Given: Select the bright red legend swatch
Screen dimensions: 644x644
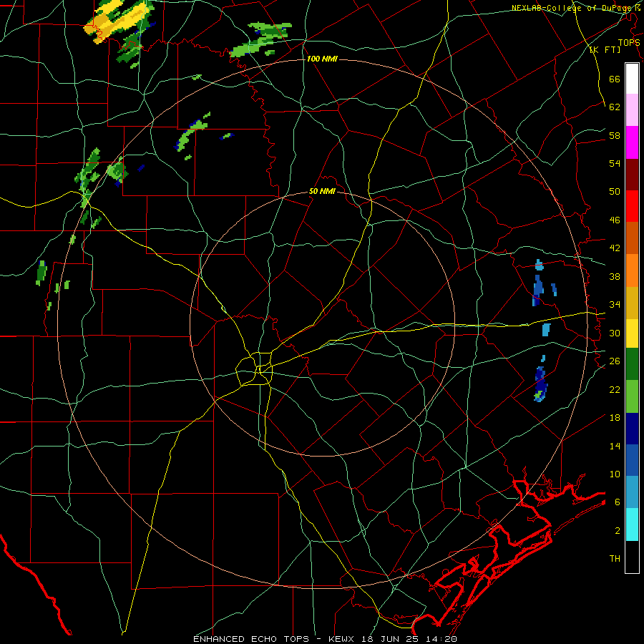Looking at the screenshot, I should tap(632, 206).
